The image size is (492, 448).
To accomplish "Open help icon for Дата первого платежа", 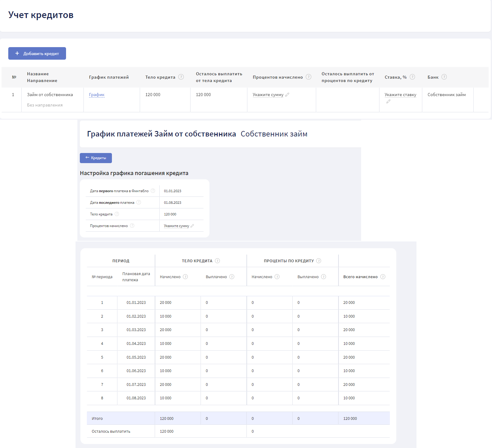I will [x=153, y=191].
